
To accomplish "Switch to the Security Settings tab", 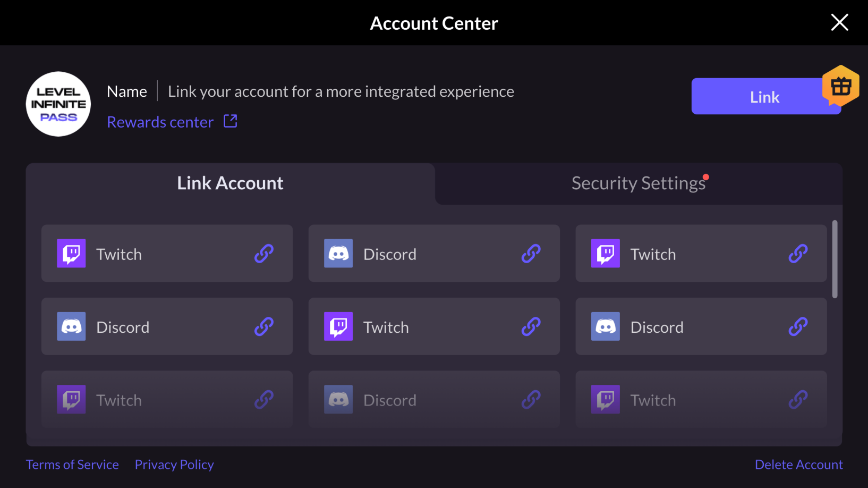I will point(639,183).
